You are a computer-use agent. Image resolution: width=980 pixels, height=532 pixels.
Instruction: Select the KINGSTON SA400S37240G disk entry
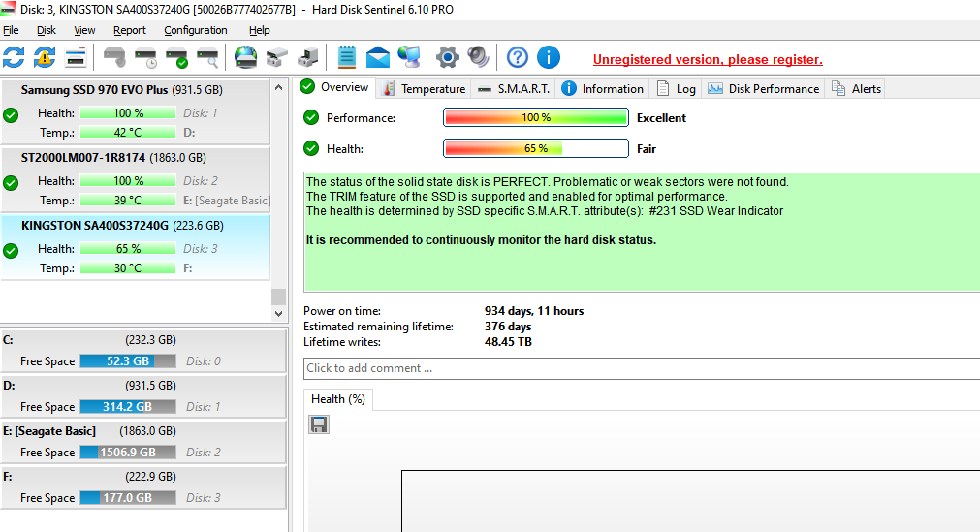coord(135,247)
